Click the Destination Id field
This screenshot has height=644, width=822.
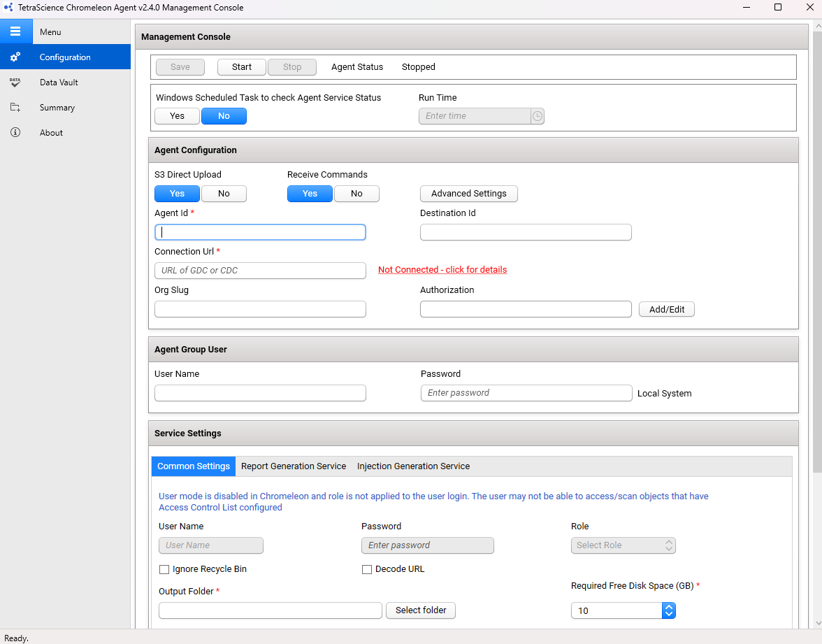point(526,232)
